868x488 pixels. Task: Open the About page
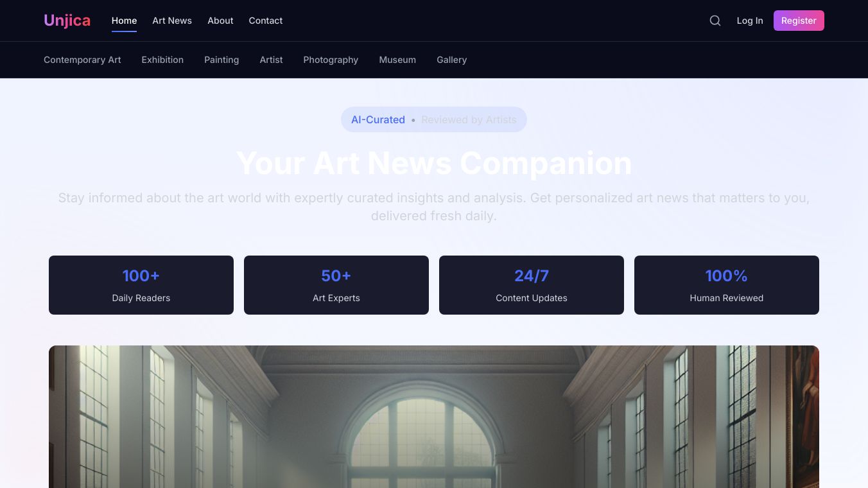[220, 21]
